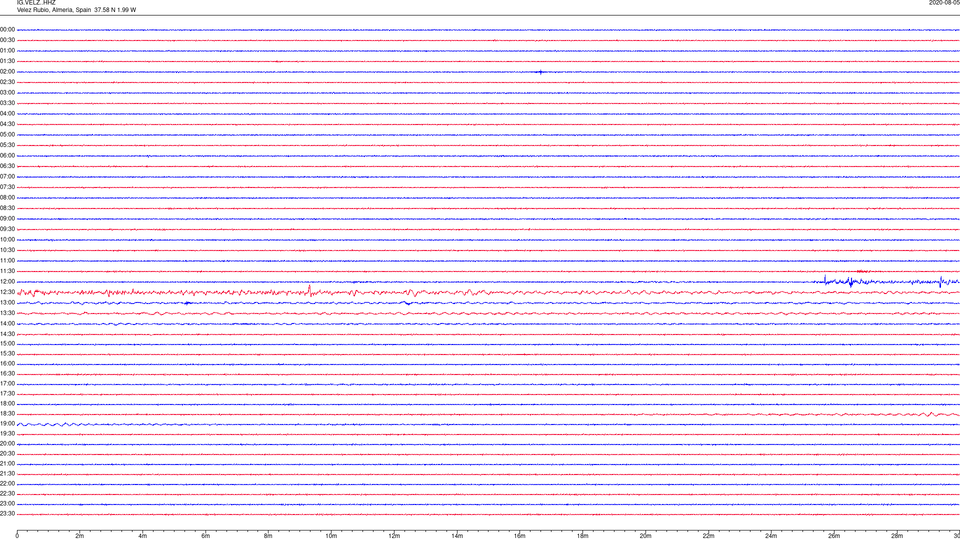Select the 19:00 trace time label
960x540 pixels.
tap(7, 424)
